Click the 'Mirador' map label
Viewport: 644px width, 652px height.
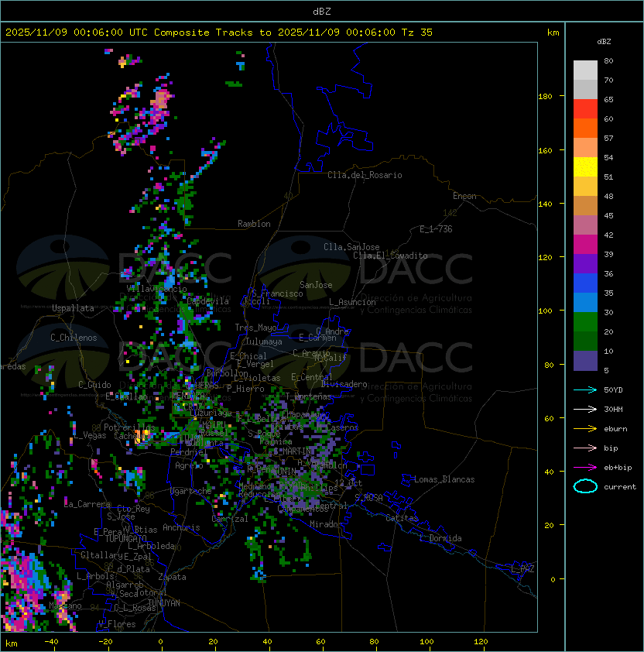pyautogui.click(x=326, y=524)
